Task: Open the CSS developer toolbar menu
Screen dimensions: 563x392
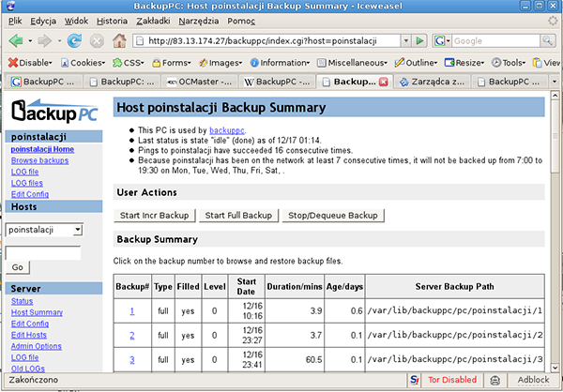Action: [129, 63]
